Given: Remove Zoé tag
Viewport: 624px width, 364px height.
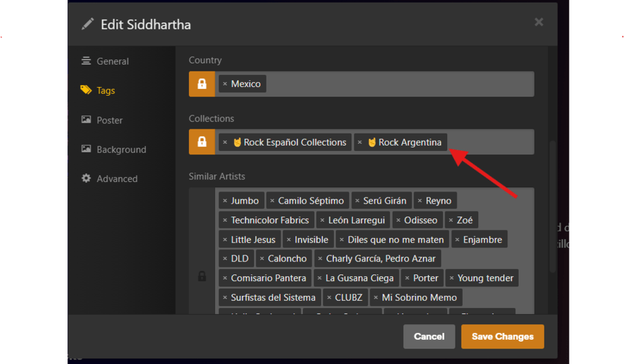Looking at the screenshot, I should tap(451, 220).
